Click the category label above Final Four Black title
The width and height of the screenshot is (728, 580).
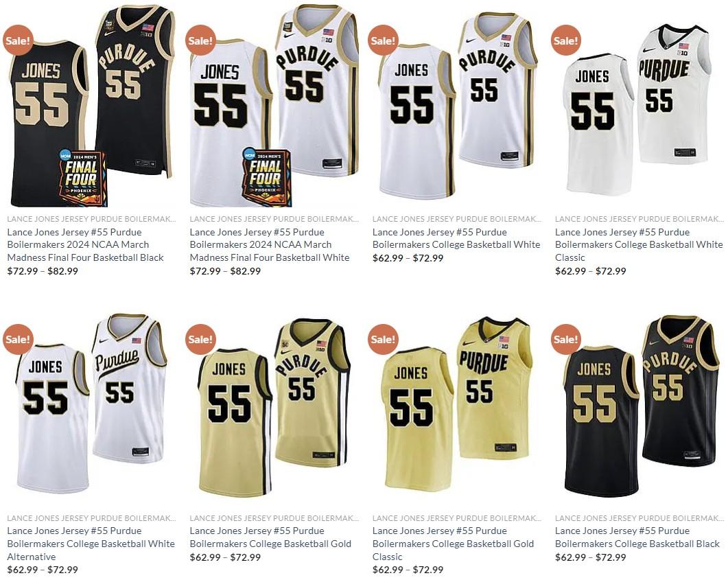[91, 219]
